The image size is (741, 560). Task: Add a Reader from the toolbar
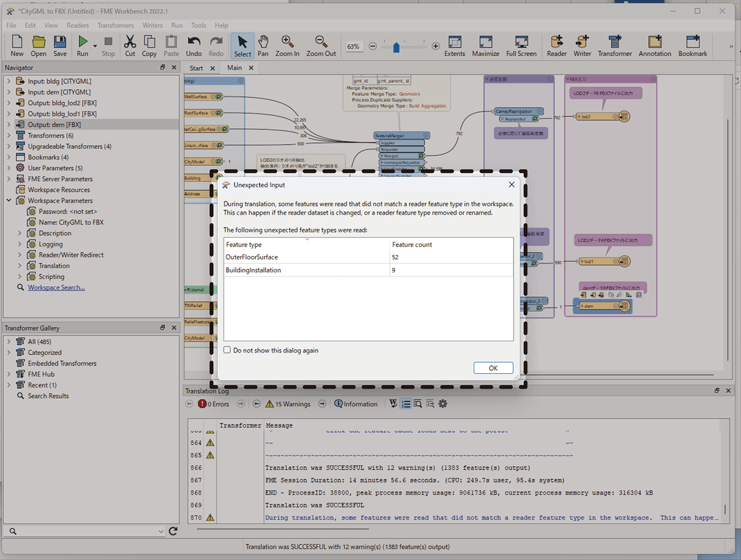coord(556,46)
